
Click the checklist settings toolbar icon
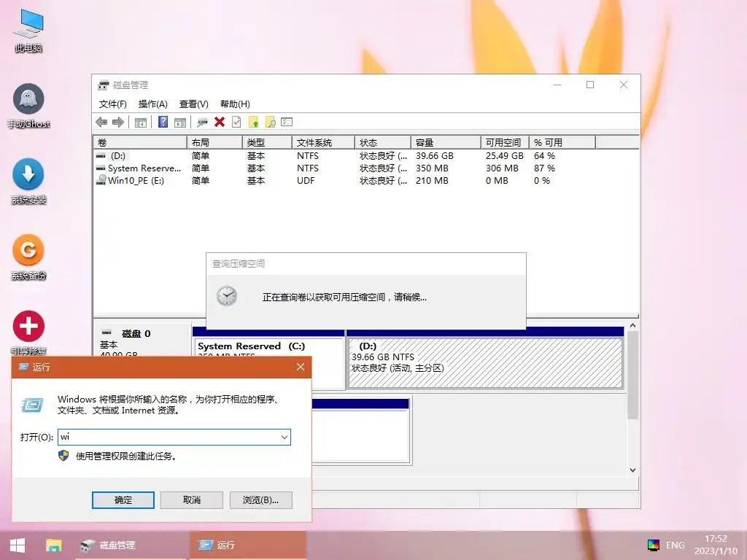point(287,122)
